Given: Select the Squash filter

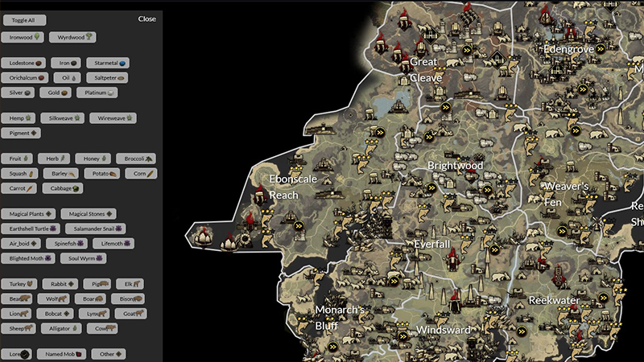Looking at the screenshot, I should click(19, 174).
